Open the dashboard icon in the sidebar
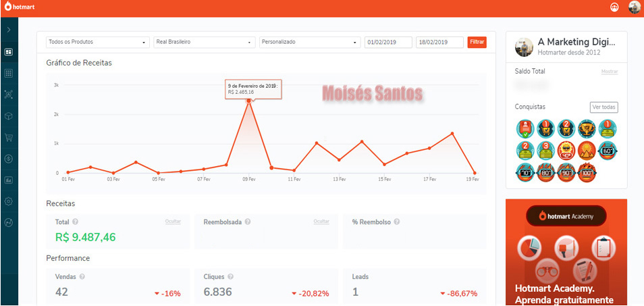644x306 pixels. [9, 51]
